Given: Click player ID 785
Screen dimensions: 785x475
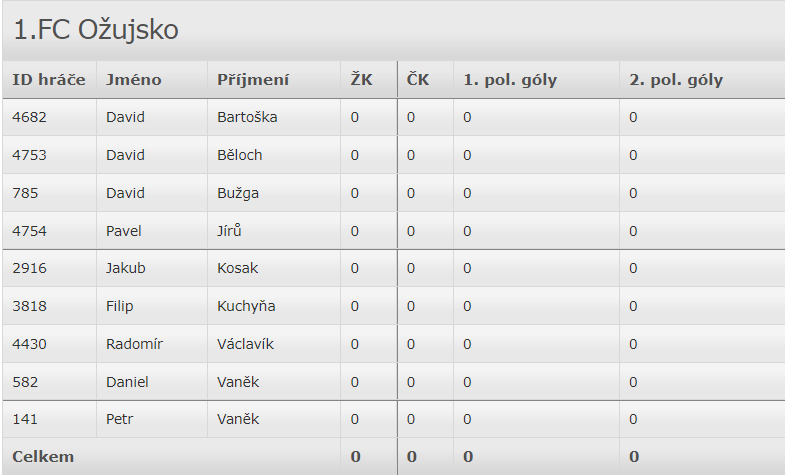Looking at the screenshot, I should point(25,193).
